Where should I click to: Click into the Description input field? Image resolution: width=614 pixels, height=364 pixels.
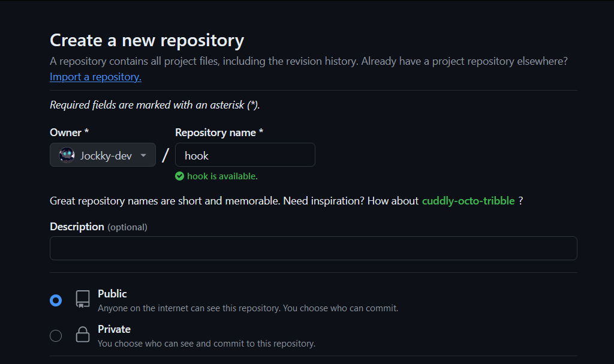[x=313, y=248]
